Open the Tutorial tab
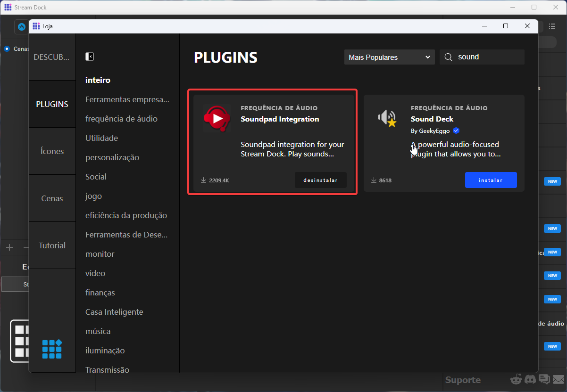 pos(52,245)
